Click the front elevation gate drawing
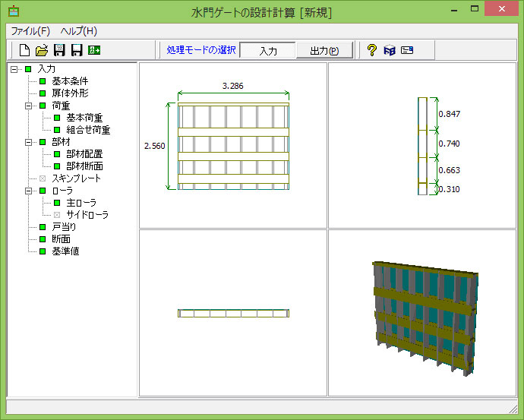524x420 pixels. (x=233, y=147)
